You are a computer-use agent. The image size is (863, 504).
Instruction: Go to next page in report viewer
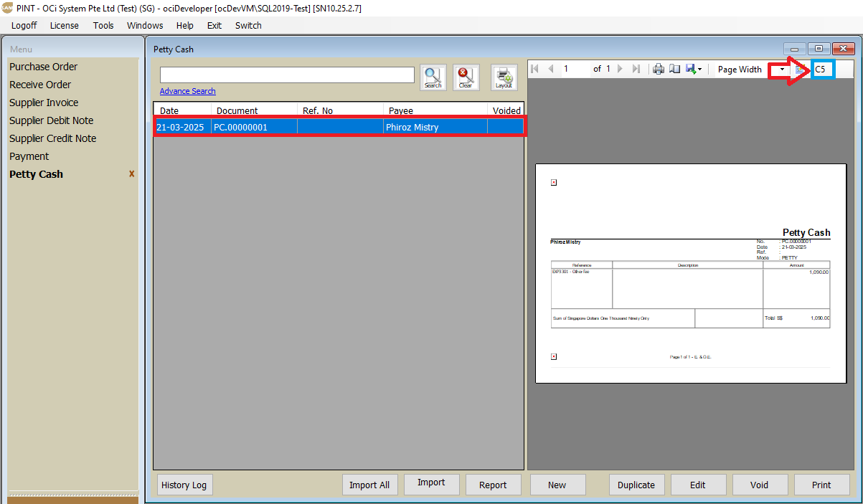tap(620, 70)
